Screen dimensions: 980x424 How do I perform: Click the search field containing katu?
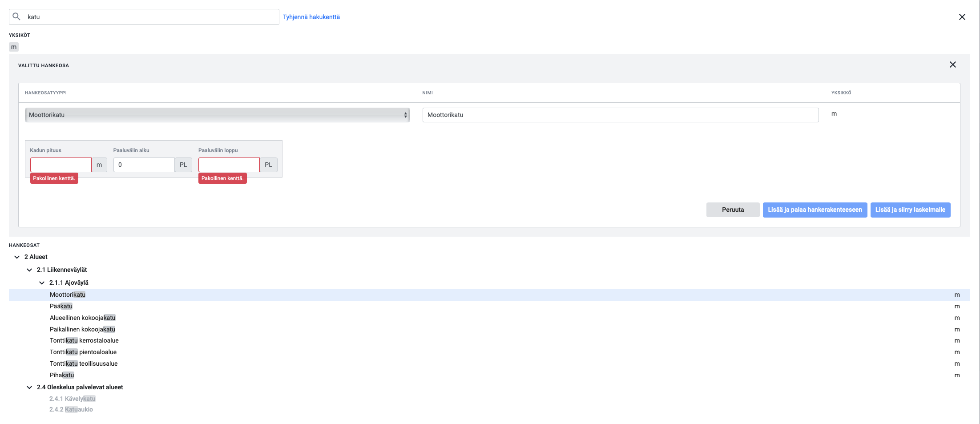coord(144,17)
